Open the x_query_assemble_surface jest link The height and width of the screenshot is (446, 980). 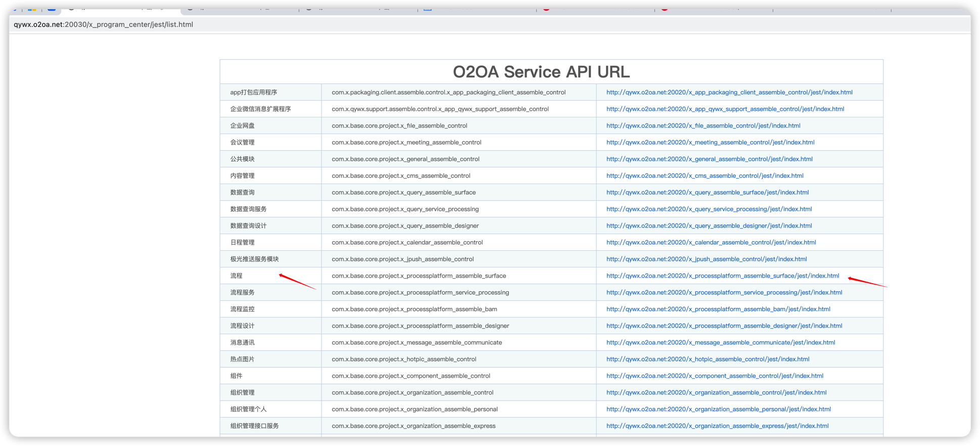(707, 193)
